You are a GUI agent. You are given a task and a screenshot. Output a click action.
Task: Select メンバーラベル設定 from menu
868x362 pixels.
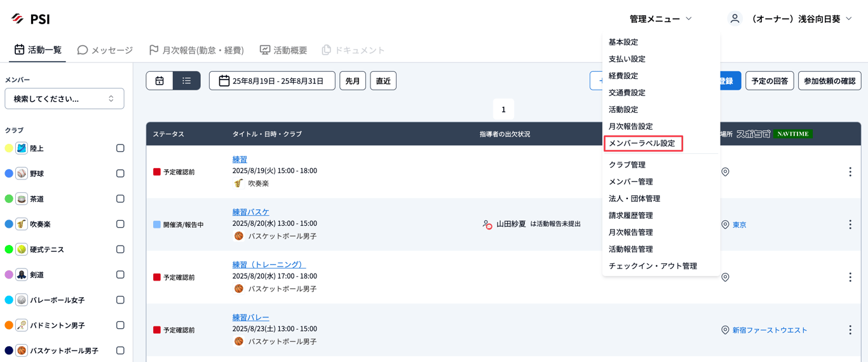point(642,143)
